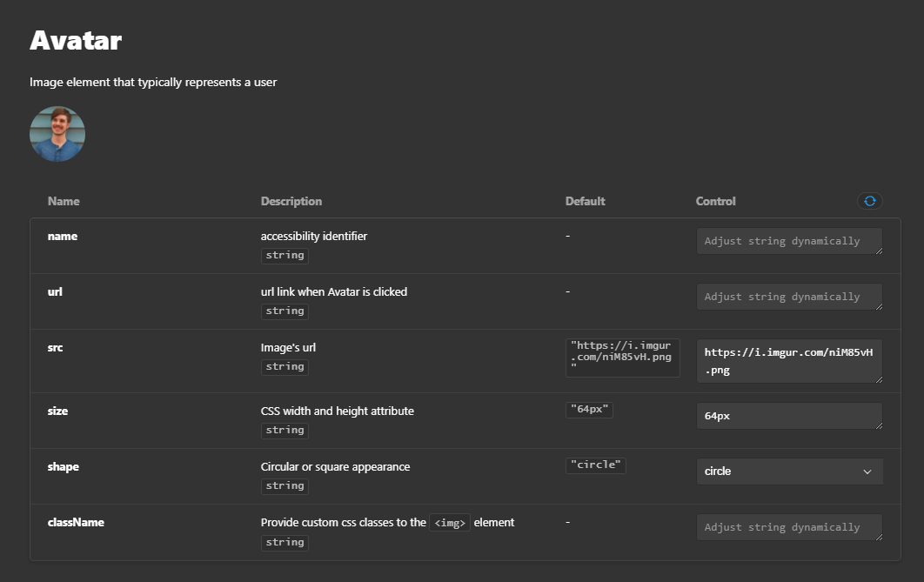The height and width of the screenshot is (582, 924).
Task: Click the Avatar page heading
Action: [x=76, y=40]
